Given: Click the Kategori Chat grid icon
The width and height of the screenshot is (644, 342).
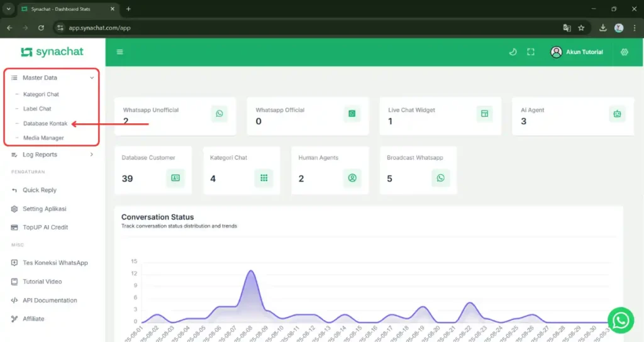Looking at the screenshot, I should tap(264, 178).
